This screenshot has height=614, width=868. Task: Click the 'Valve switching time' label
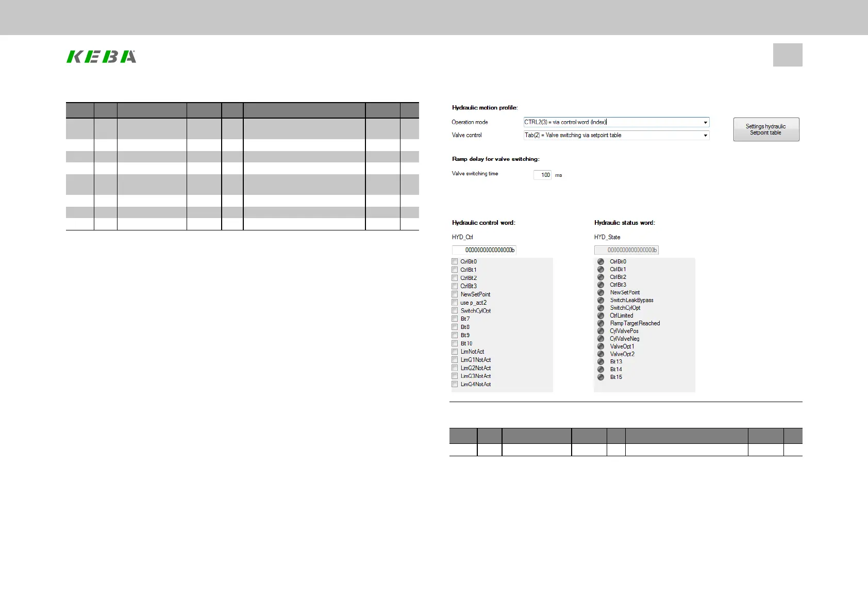[x=475, y=174]
